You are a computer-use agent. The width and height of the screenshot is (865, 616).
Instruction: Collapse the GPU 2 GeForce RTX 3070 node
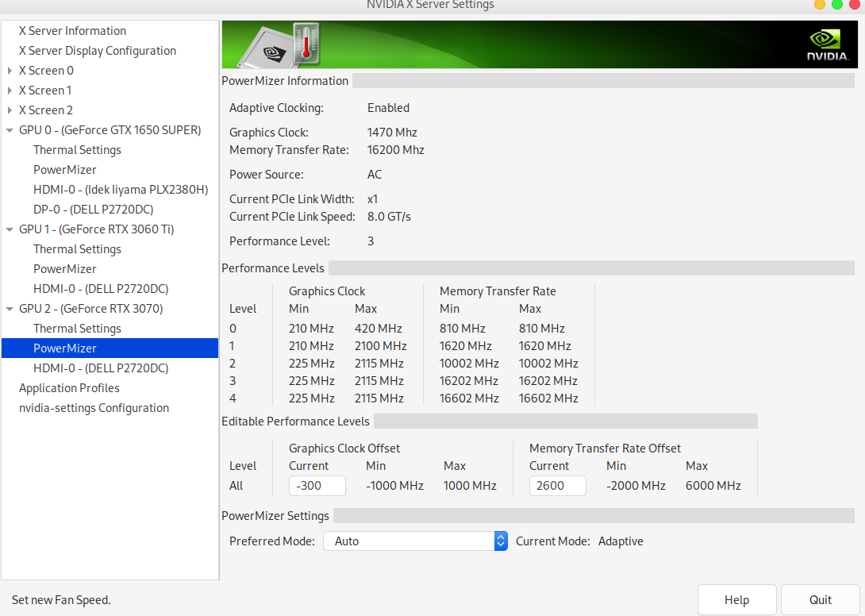tap(10, 309)
